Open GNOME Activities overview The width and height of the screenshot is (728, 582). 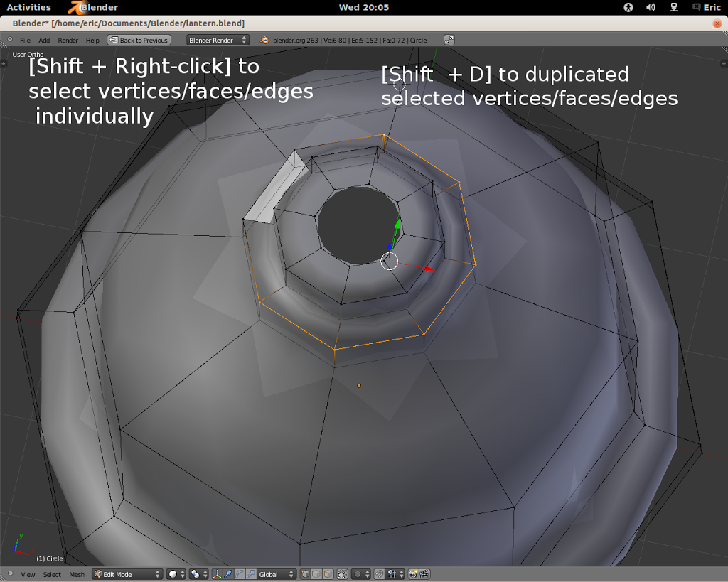[x=28, y=7]
